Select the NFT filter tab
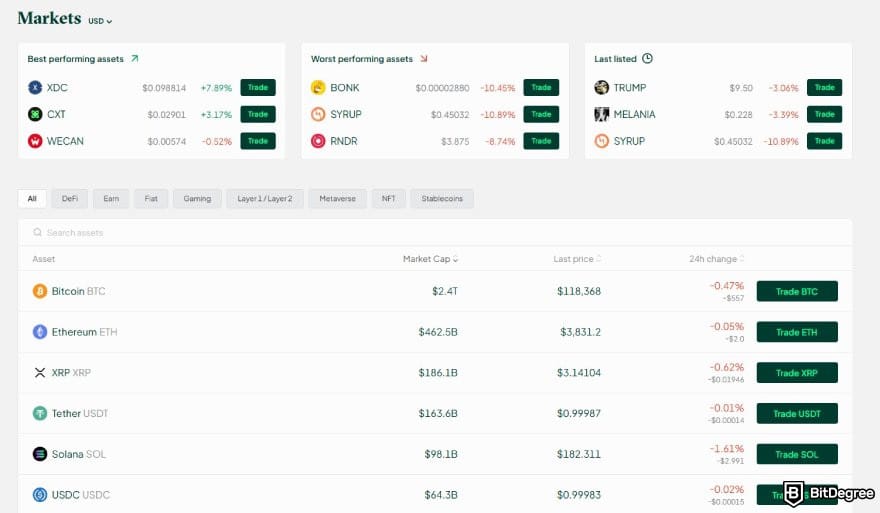Screen dimensions: 880x513 388,199
